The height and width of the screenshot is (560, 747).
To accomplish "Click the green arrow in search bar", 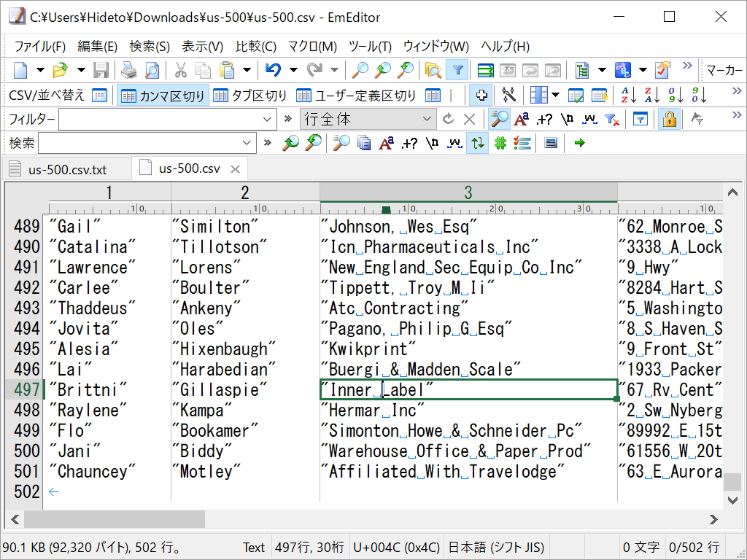I will click(x=580, y=143).
